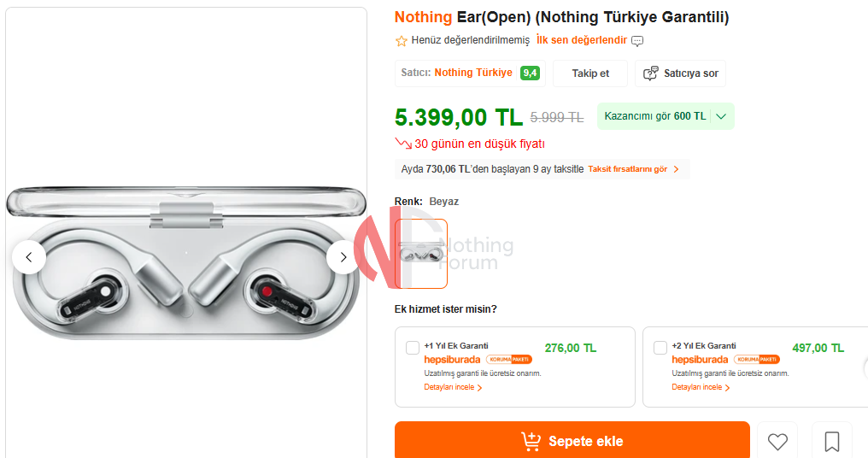
Task: Click the chat icon in Satıcıya sor
Action: coord(650,73)
